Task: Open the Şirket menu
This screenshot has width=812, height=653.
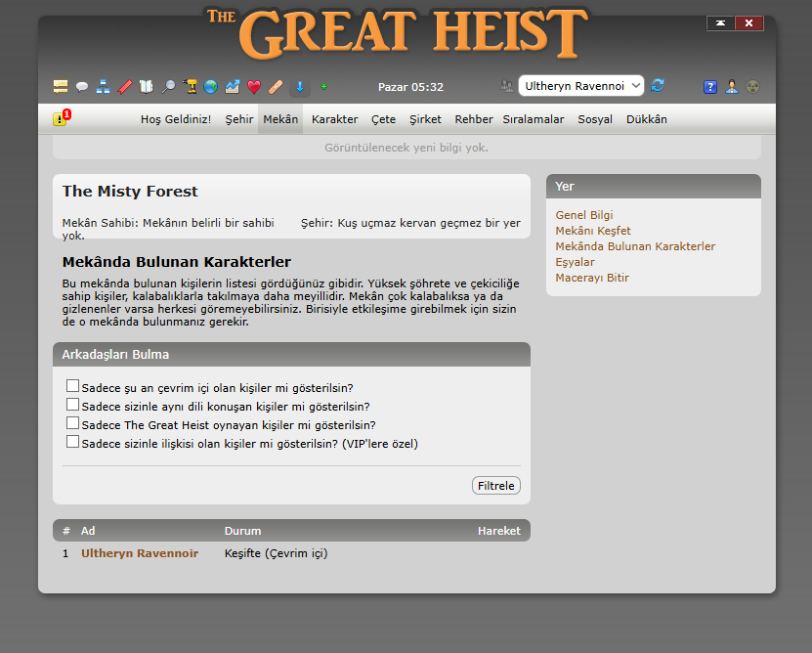Action: coord(425,119)
